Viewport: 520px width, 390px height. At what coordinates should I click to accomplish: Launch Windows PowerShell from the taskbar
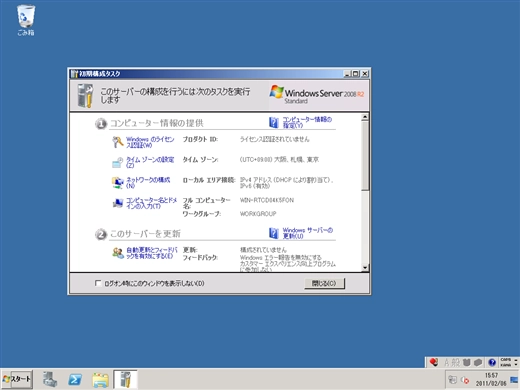75,379
